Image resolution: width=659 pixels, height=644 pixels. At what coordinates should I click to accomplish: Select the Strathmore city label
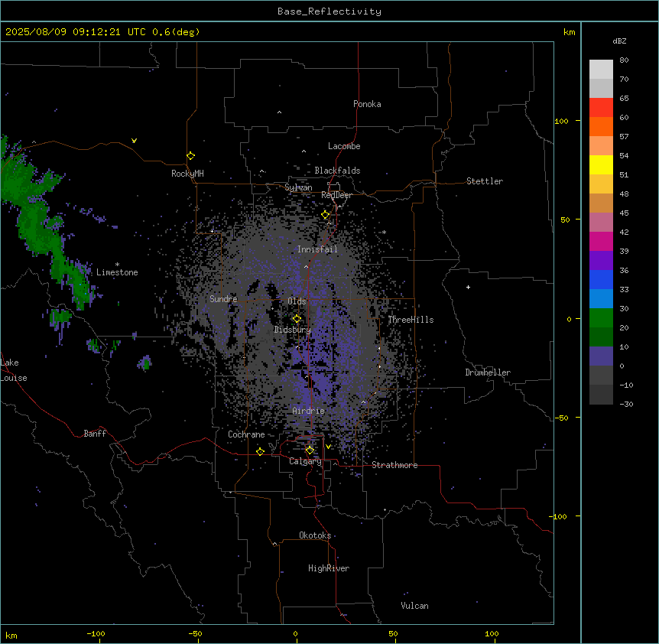[x=394, y=465]
